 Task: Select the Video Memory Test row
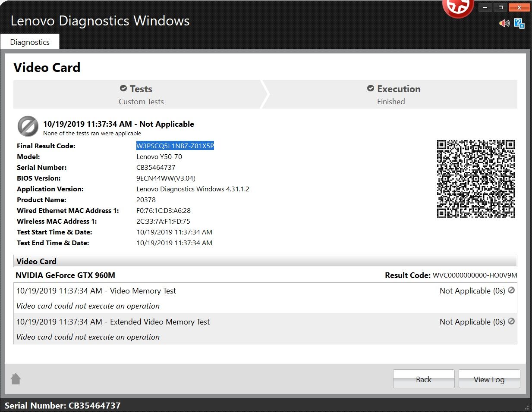pos(265,298)
